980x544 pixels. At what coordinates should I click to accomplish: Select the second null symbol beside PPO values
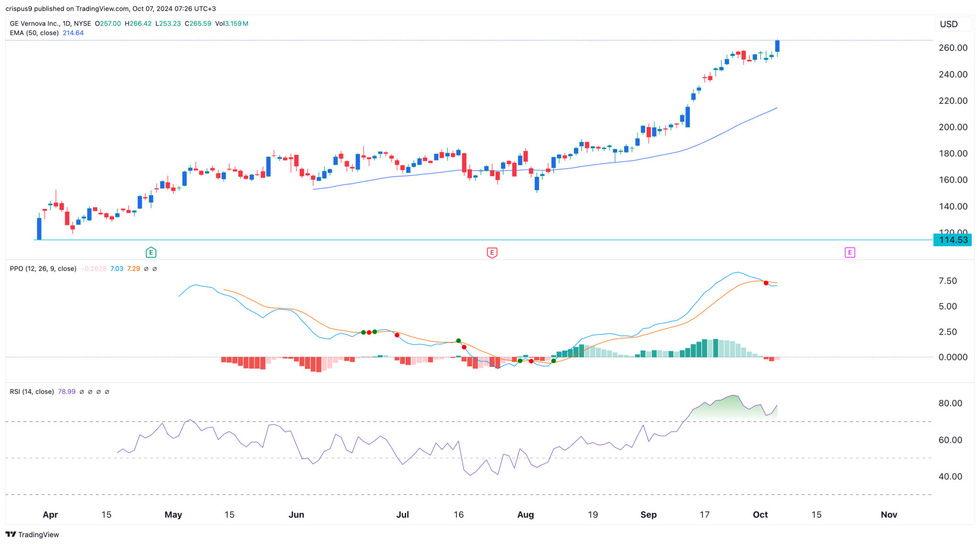155,269
